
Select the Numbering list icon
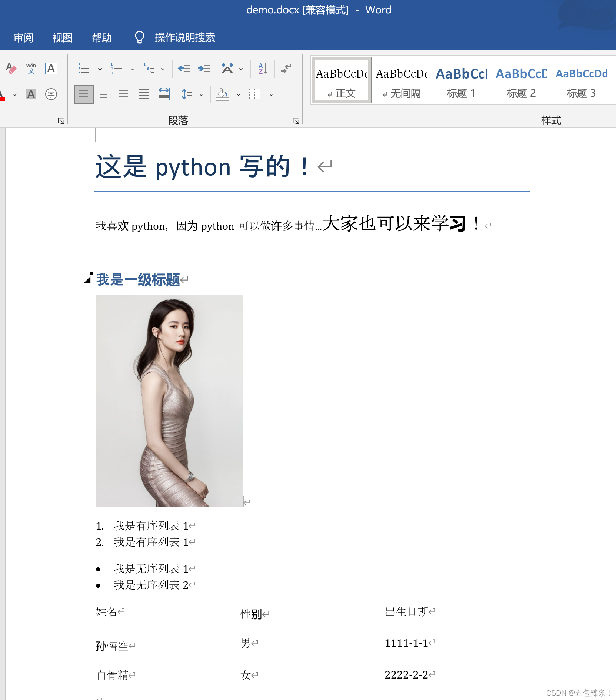pos(116,69)
